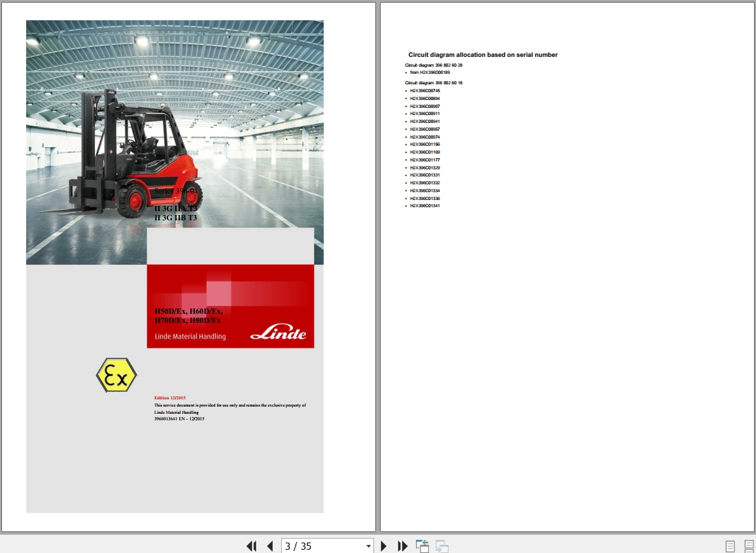The image size is (756, 553).
Task: Select serial number H2X396C01177
Action: 425,159
